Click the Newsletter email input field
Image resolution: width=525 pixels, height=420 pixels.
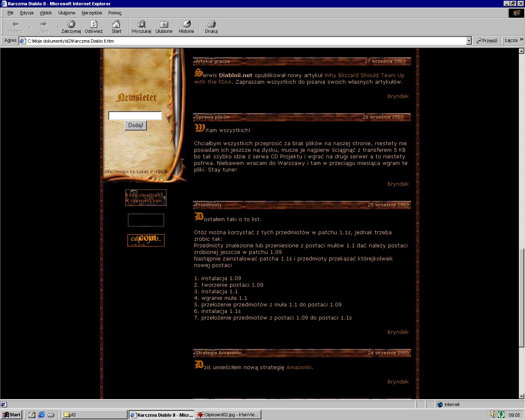click(x=135, y=116)
